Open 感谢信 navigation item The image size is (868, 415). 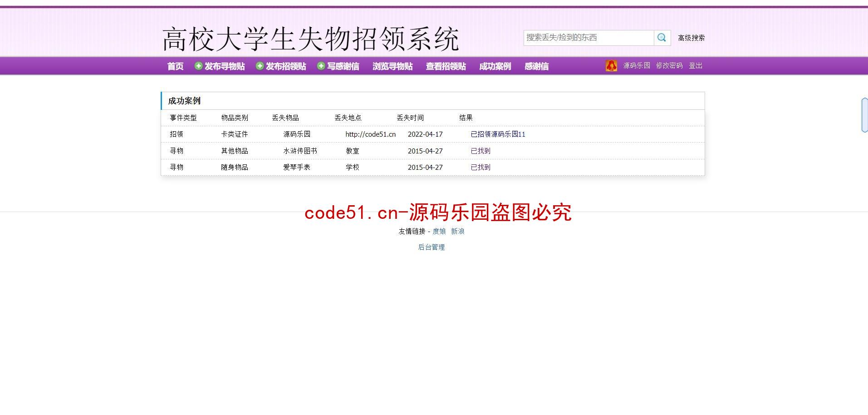(536, 66)
